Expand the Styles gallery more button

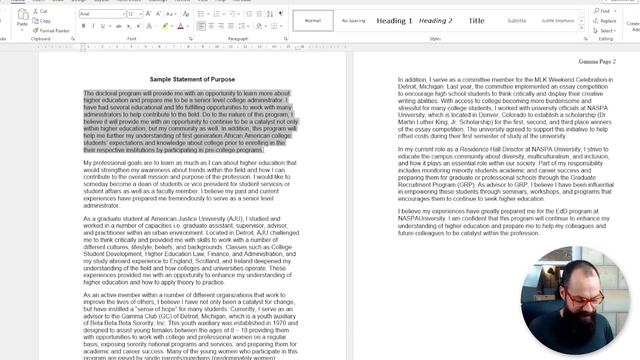(582, 28)
